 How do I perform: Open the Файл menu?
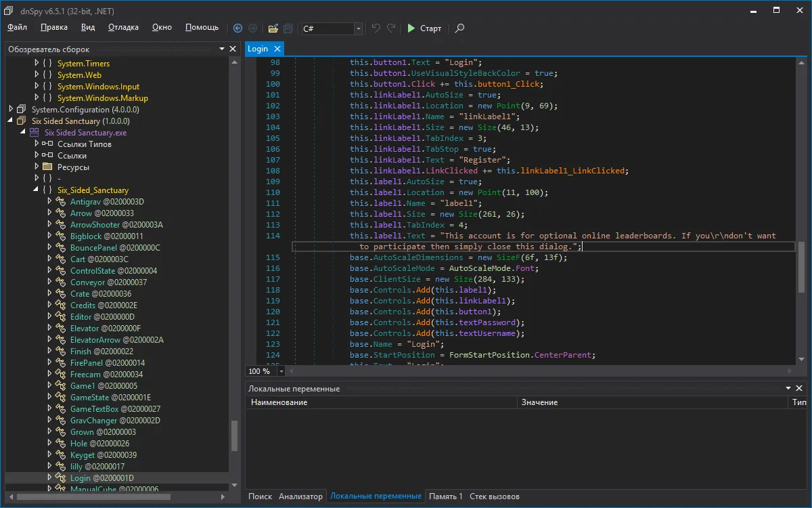pyautogui.click(x=18, y=27)
